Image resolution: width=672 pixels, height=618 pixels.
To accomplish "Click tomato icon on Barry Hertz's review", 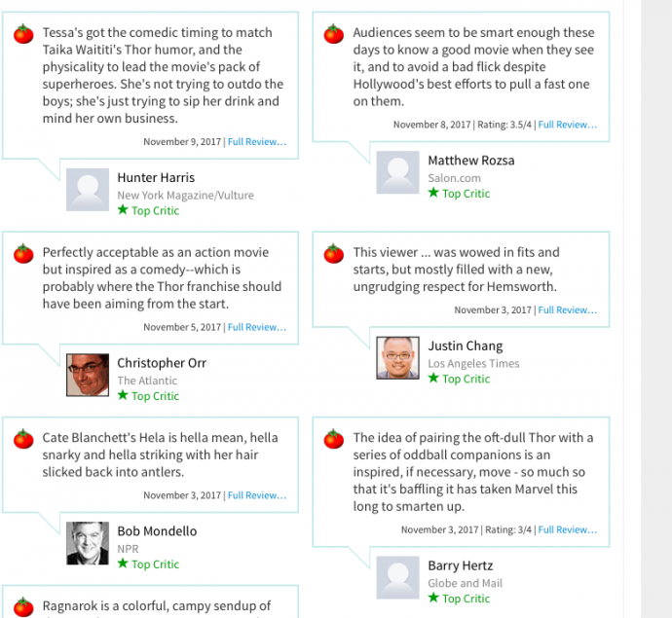I will point(334,439).
